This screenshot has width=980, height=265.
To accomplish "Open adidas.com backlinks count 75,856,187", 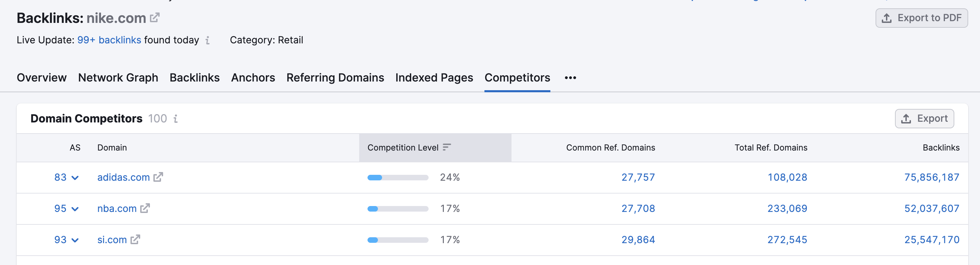I will point(931,177).
